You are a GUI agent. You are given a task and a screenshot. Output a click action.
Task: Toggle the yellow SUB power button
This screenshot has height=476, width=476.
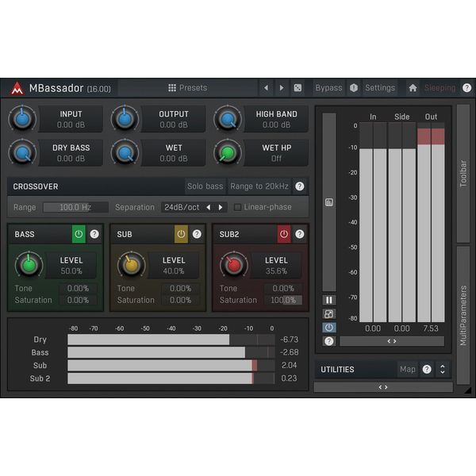click(181, 234)
